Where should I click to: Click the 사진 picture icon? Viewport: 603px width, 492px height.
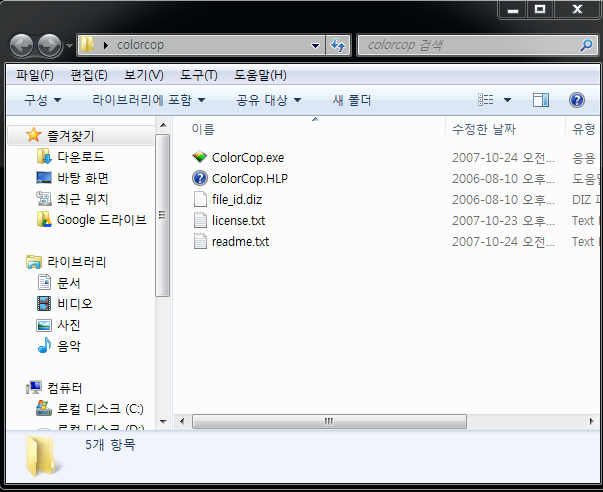(44, 325)
